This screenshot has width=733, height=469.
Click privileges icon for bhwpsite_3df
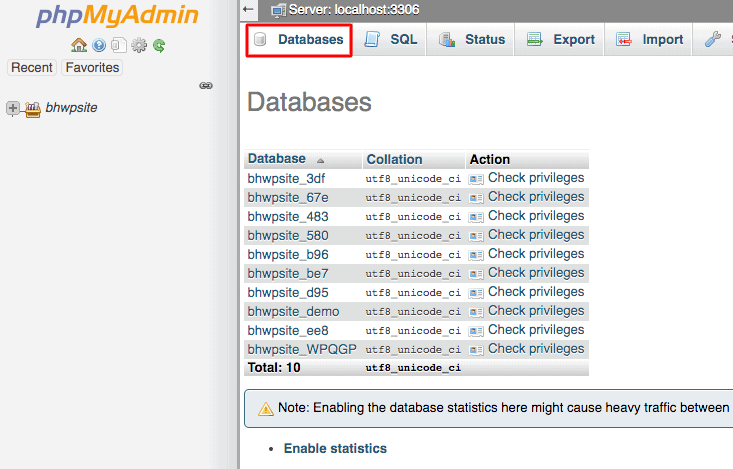(x=476, y=179)
